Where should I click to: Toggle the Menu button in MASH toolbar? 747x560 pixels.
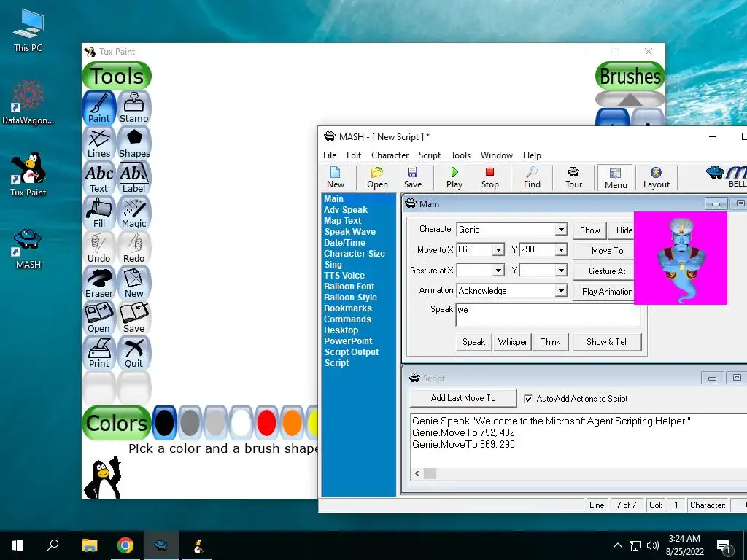click(x=616, y=178)
